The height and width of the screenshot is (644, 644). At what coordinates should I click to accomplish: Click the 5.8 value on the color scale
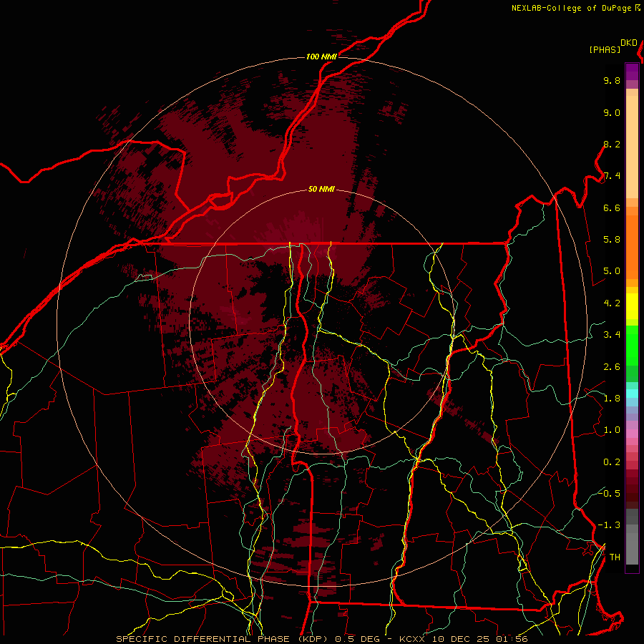tap(612, 240)
